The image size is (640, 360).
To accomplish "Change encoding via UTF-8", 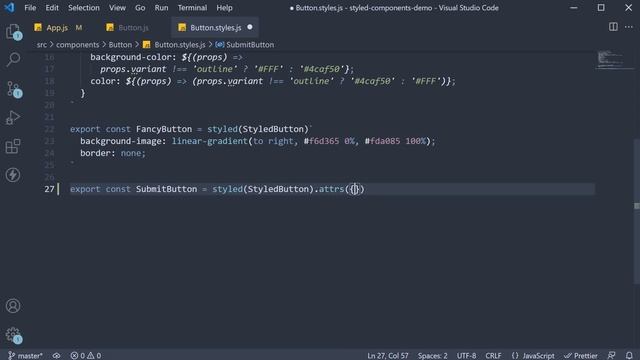I will (466, 356).
